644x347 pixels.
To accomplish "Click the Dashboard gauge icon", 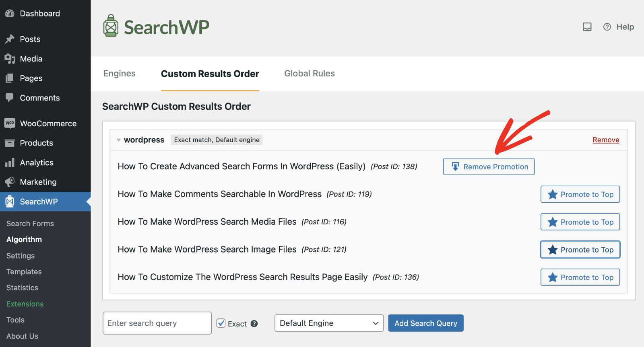I will pyautogui.click(x=10, y=13).
